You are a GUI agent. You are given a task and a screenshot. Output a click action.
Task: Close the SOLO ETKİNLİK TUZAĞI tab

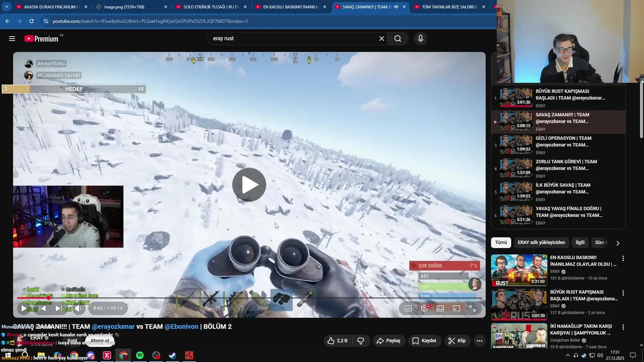(x=245, y=7)
